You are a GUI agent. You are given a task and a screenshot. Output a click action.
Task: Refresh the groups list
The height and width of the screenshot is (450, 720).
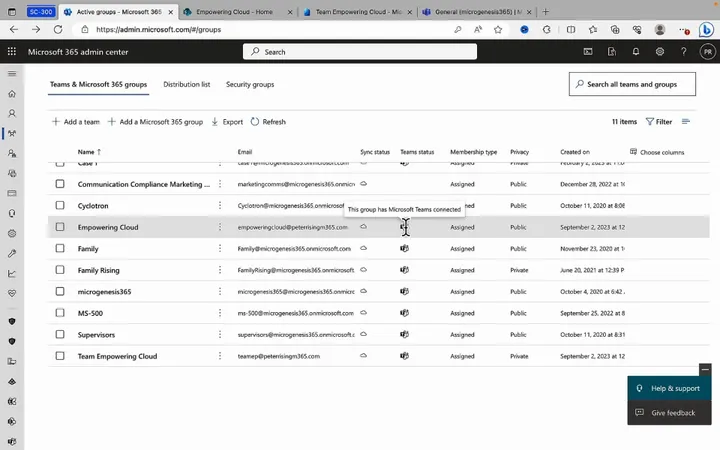[268, 122]
